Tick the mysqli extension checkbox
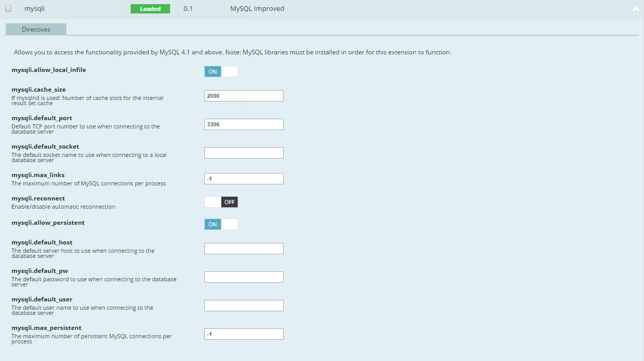Screen dimensions: 644x361 pyautogui.click(x=8, y=8)
